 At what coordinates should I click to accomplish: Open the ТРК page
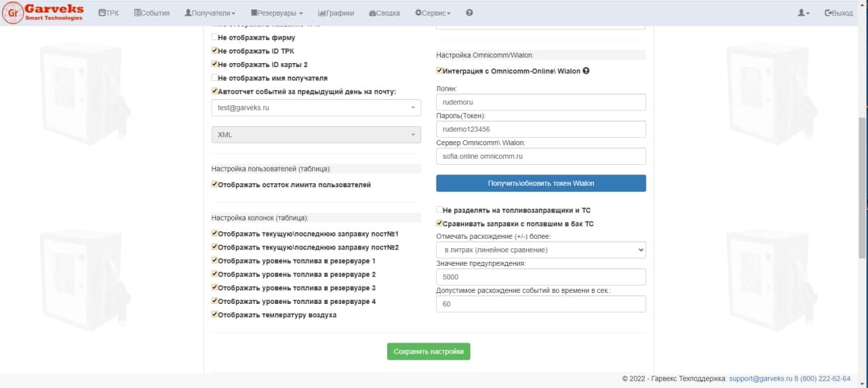coord(108,13)
